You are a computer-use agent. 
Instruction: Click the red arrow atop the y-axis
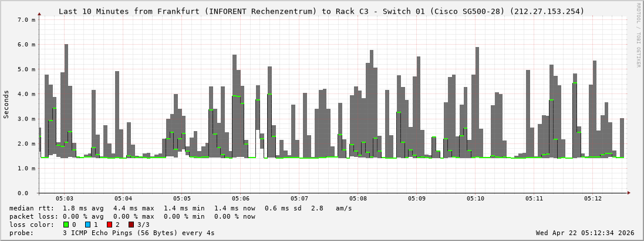39,13
